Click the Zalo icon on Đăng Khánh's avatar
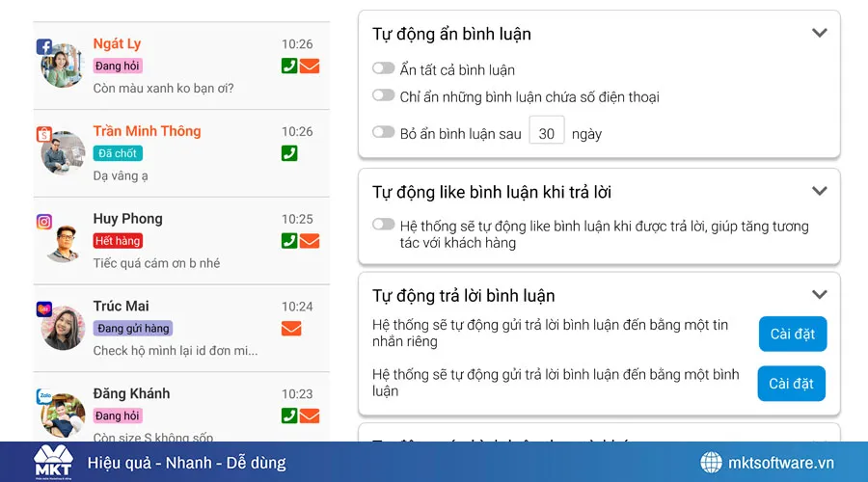The height and width of the screenshot is (482, 868). coord(44,396)
